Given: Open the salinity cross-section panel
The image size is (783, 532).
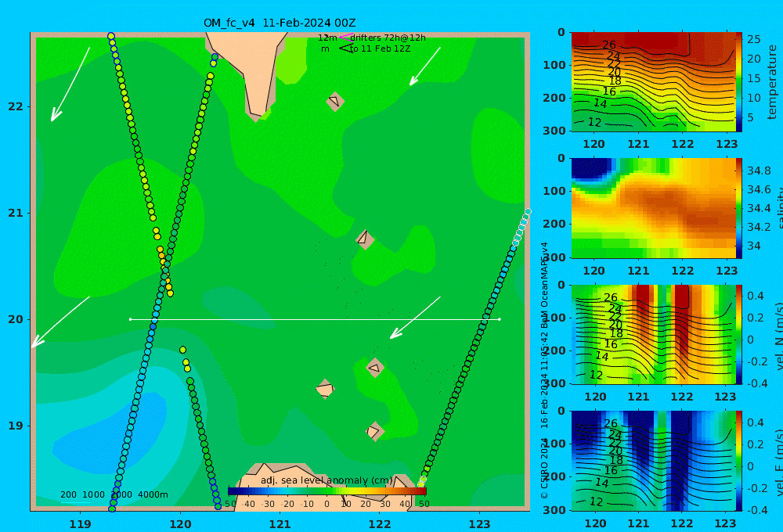Looking at the screenshot, I should 653,208.
